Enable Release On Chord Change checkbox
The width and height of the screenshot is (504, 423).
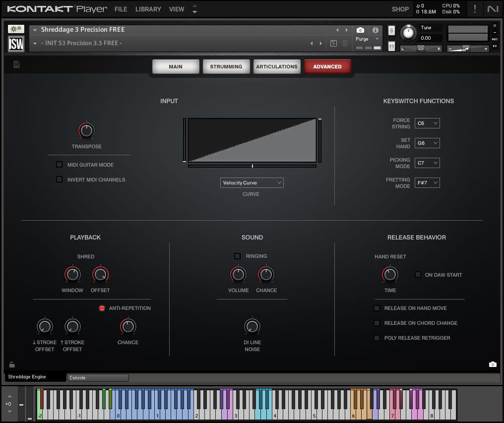pyautogui.click(x=377, y=323)
